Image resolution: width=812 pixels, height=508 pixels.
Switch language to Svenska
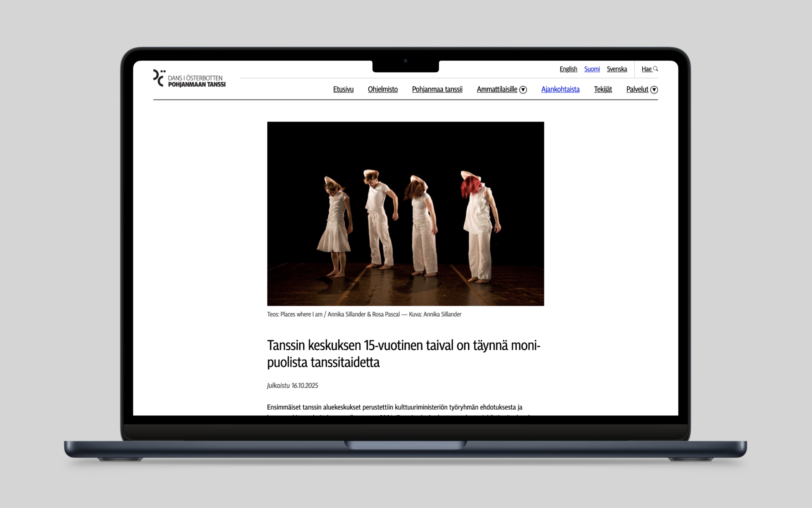click(x=616, y=69)
